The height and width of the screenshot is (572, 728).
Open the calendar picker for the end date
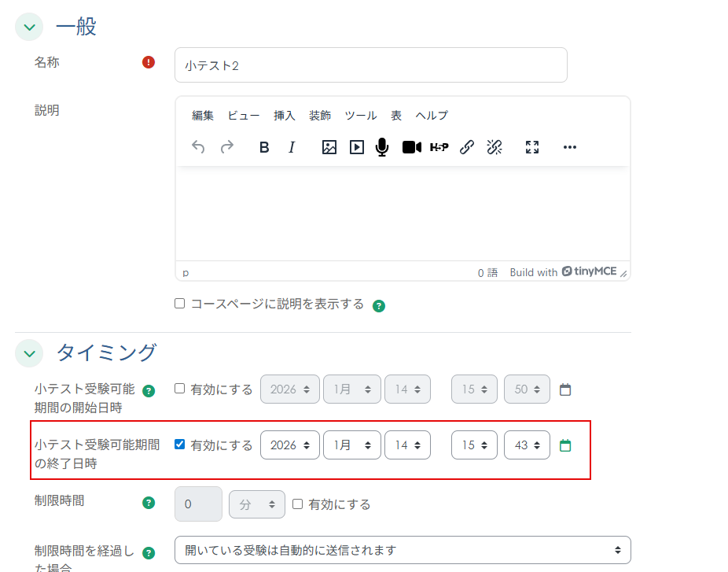(565, 445)
